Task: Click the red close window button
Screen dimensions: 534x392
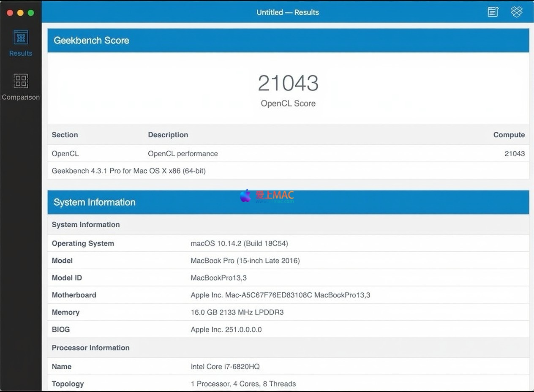Action: [x=10, y=13]
